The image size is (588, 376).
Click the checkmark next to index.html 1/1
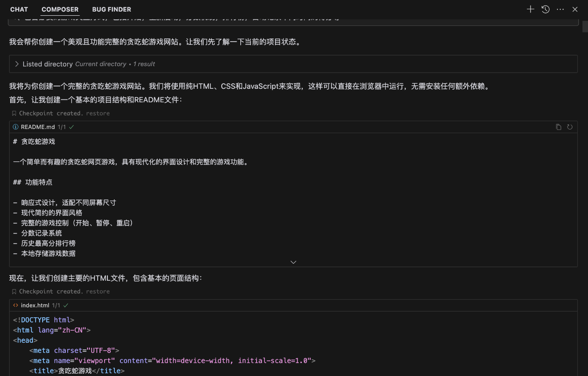66,306
